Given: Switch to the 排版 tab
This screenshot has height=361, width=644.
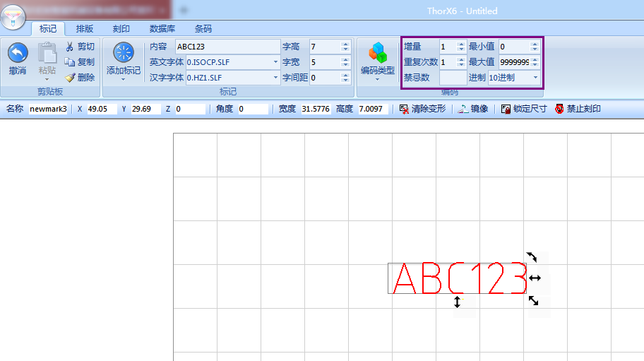Looking at the screenshot, I should pyautogui.click(x=85, y=29).
